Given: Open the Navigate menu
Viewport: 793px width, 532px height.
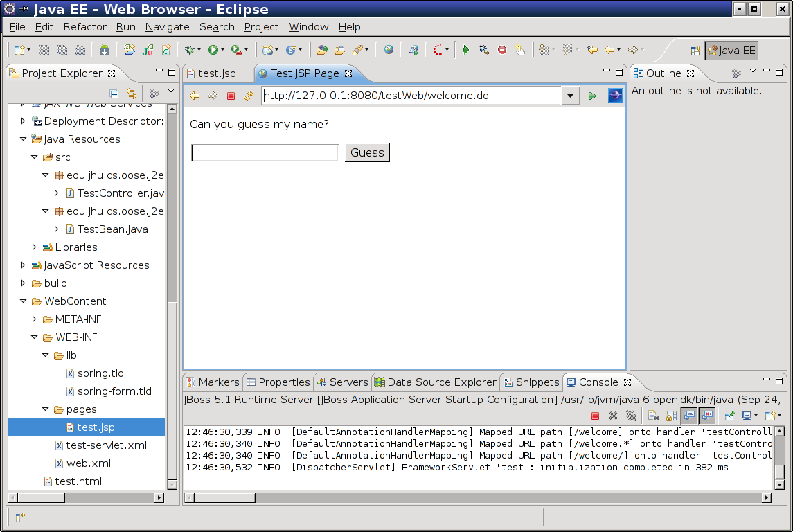Looking at the screenshot, I should click(167, 27).
